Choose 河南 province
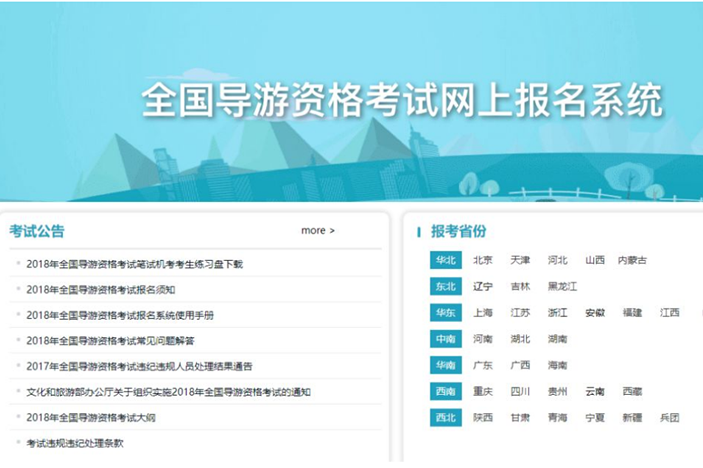Image resolution: width=703 pixels, height=468 pixels. click(x=483, y=339)
